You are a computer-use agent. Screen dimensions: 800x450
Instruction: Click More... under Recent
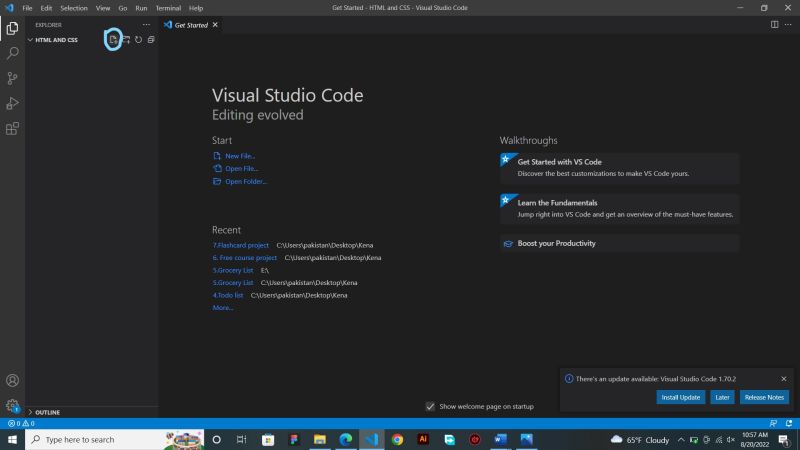(223, 308)
